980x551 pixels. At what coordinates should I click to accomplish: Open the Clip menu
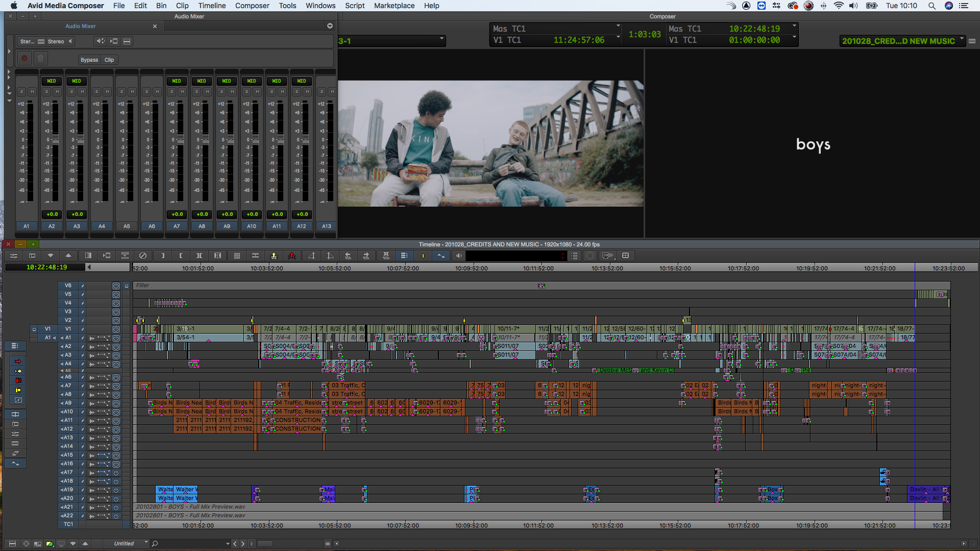coord(182,6)
